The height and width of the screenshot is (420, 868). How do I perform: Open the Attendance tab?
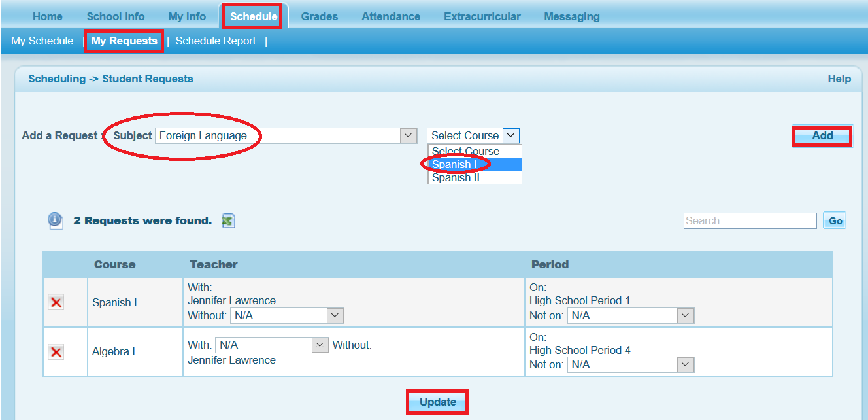390,16
